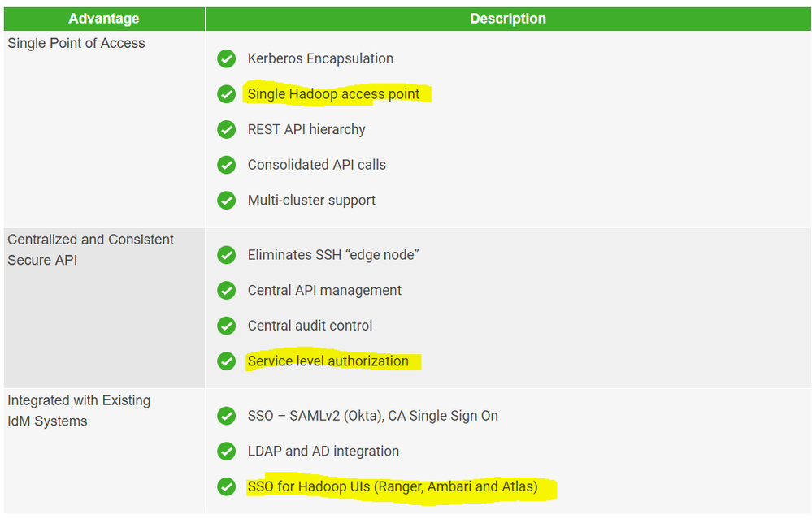812x523 pixels.
Task: Click the checkmark icon beside Kerberos Encapsulation
Action: 227,58
